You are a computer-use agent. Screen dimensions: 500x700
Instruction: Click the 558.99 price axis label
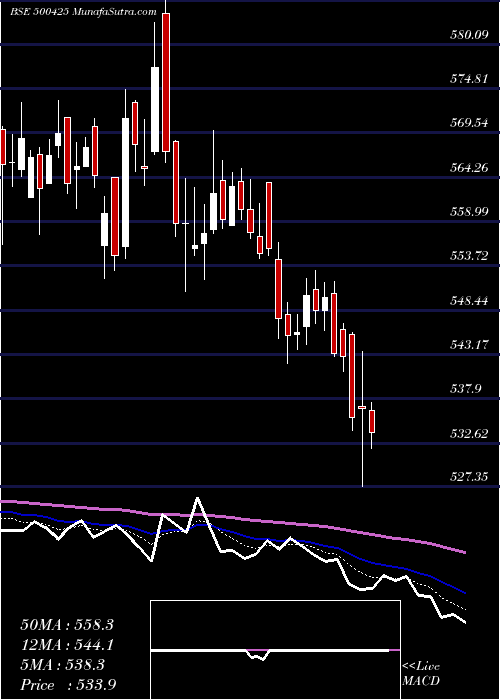(x=468, y=212)
